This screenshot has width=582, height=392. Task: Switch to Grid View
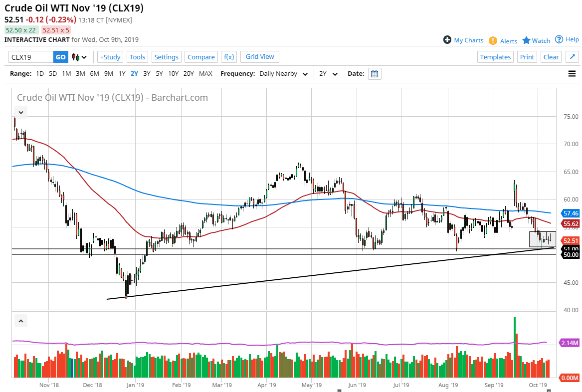tap(259, 57)
